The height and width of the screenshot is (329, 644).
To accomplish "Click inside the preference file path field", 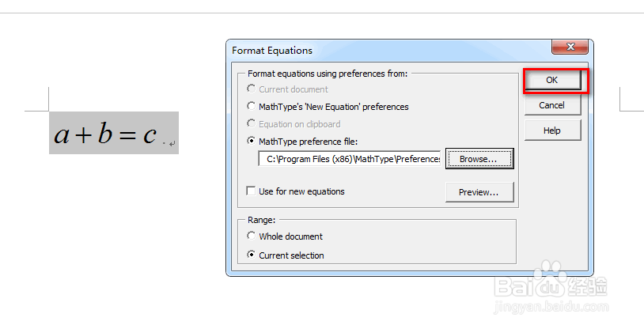I will click(x=350, y=159).
